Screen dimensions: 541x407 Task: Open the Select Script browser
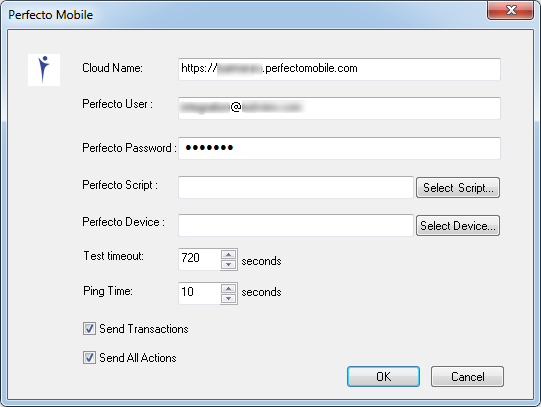coord(458,188)
